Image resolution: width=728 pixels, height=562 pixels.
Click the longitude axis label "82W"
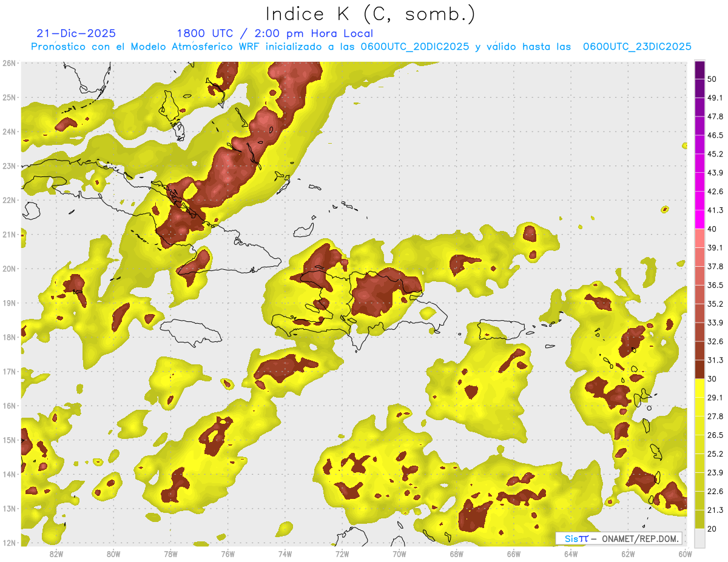point(56,554)
